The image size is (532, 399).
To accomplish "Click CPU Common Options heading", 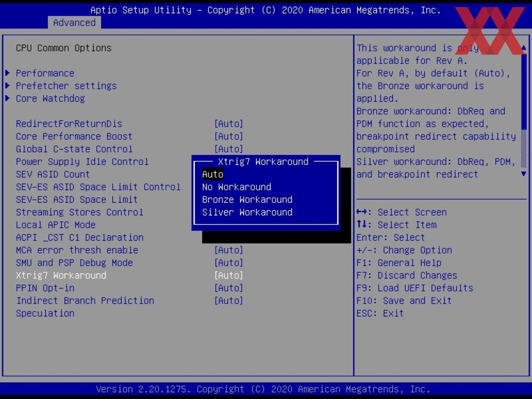I will pos(64,48).
